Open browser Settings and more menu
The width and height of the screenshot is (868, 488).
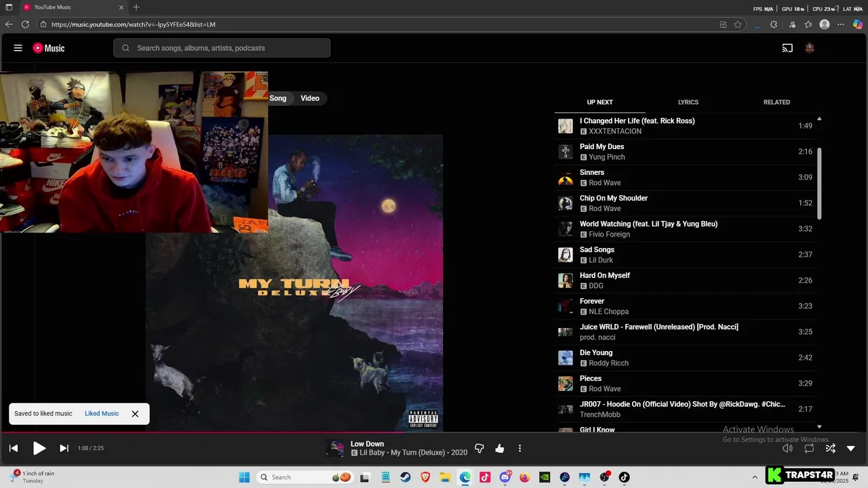pyautogui.click(x=841, y=24)
